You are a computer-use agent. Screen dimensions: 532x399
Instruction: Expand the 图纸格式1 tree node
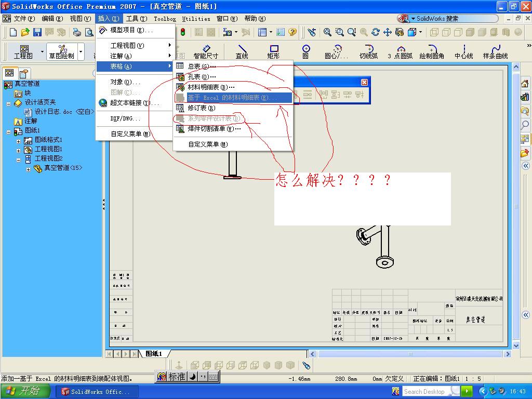[19, 141]
